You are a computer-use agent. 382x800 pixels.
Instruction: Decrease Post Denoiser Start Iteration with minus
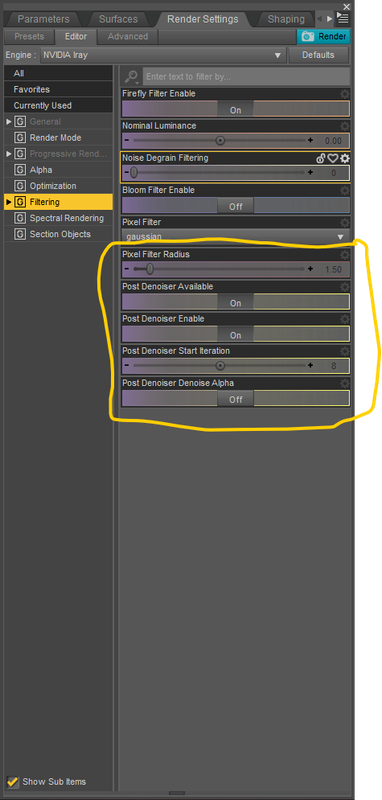(126, 365)
